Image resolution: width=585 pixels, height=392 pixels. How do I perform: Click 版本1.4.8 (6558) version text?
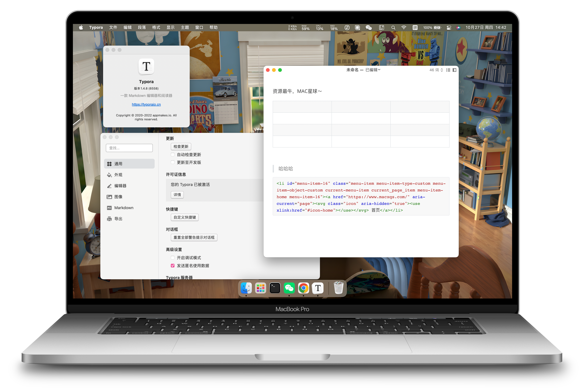point(146,88)
